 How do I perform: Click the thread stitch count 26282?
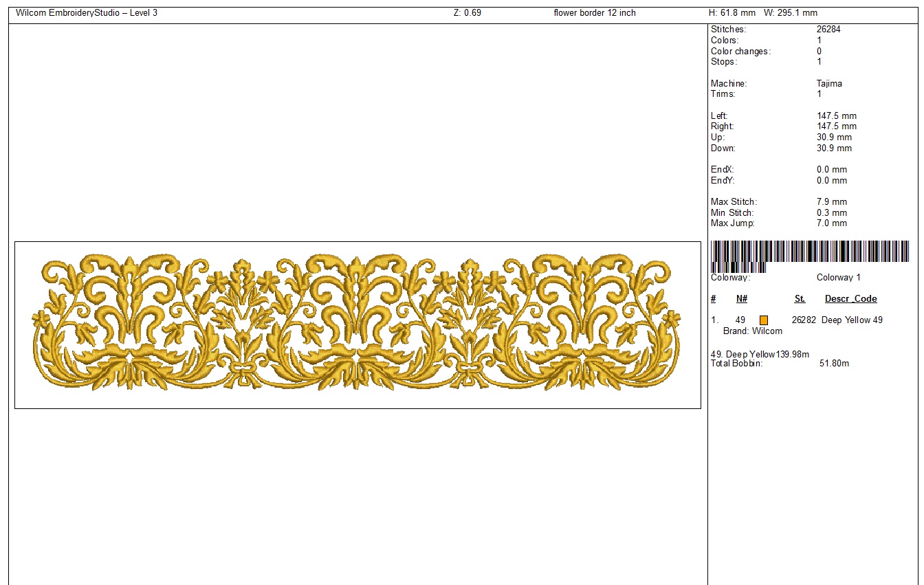(x=804, y=320)
